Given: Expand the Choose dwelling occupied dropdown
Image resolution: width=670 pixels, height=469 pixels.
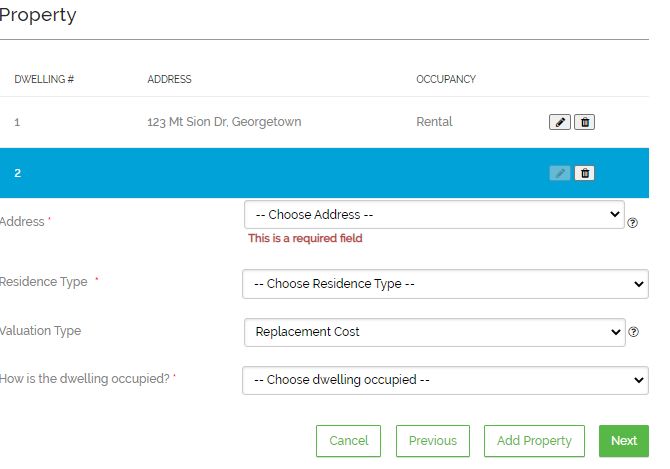Looking at the screenshot, I should pos(445,380).
